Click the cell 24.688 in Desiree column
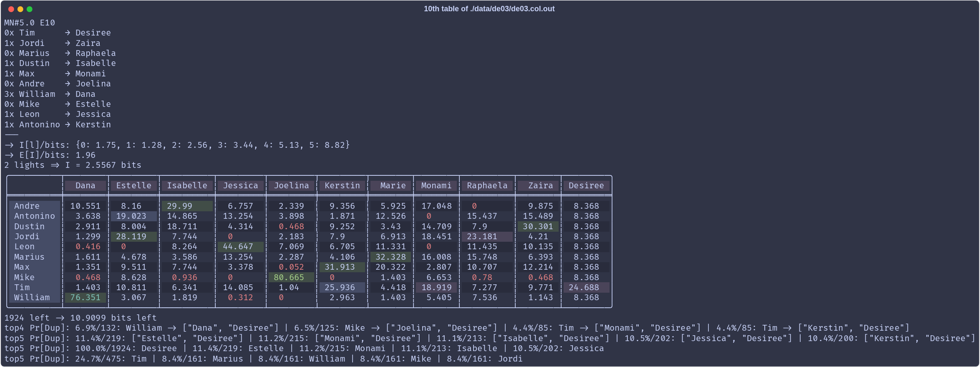 pos(586,287)
